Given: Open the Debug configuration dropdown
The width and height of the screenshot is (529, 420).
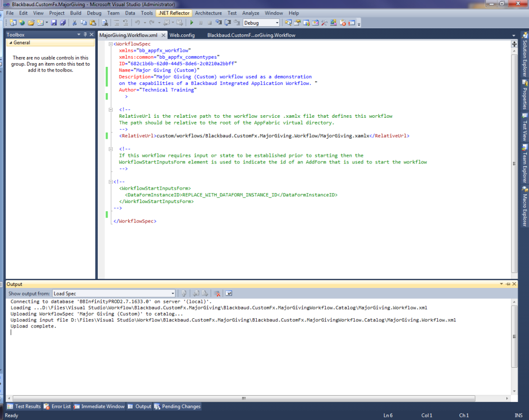Looking at the screenshot, I should pyautogui.click(x=277, y=23).
